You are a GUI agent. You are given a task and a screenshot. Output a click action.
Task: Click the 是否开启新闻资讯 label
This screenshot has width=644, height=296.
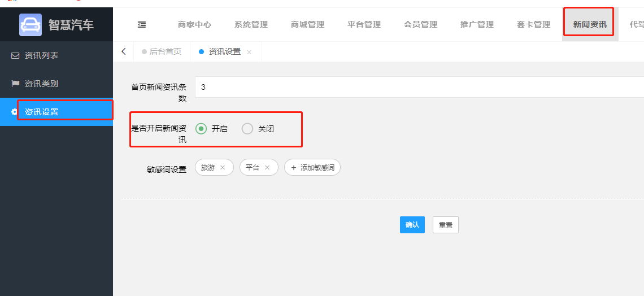pyautogui.click(x=159, y=134)
